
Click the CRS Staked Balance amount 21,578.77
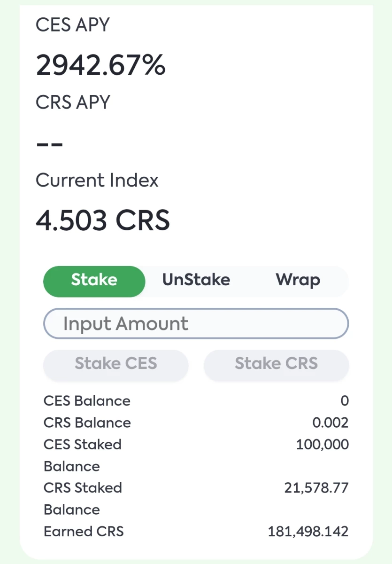tap(316, 487)
